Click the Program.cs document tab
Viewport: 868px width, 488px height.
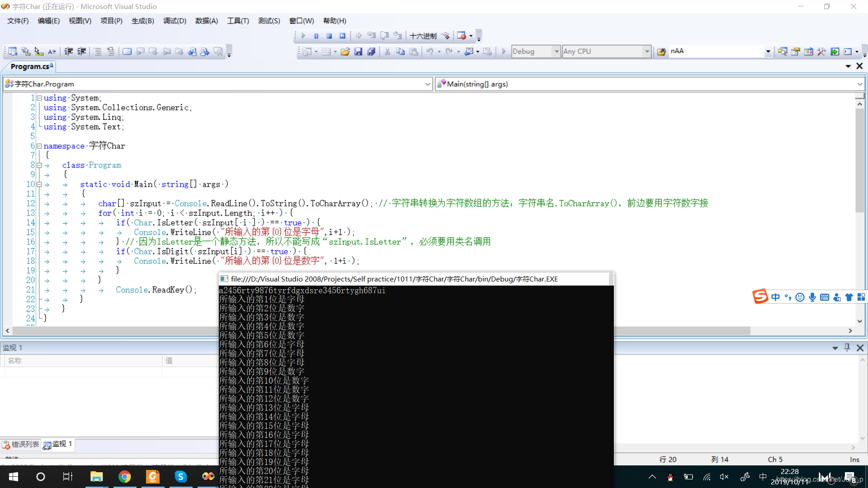30,66
